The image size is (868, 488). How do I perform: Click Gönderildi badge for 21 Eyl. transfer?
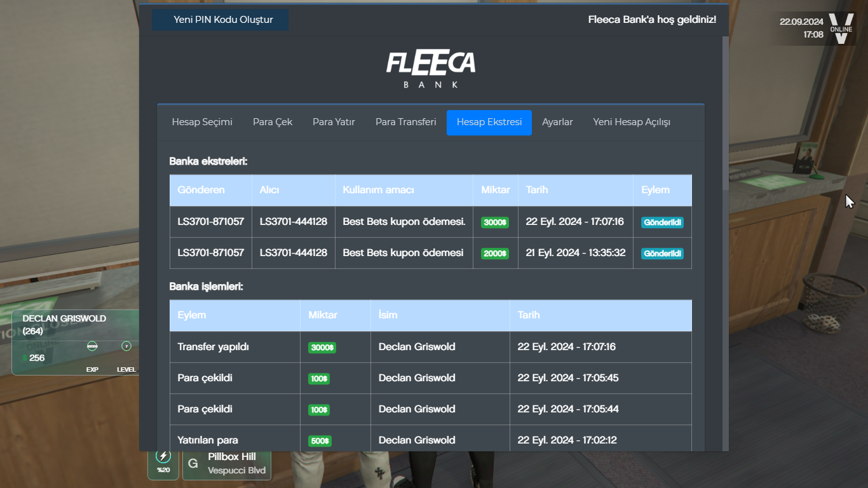662,254
